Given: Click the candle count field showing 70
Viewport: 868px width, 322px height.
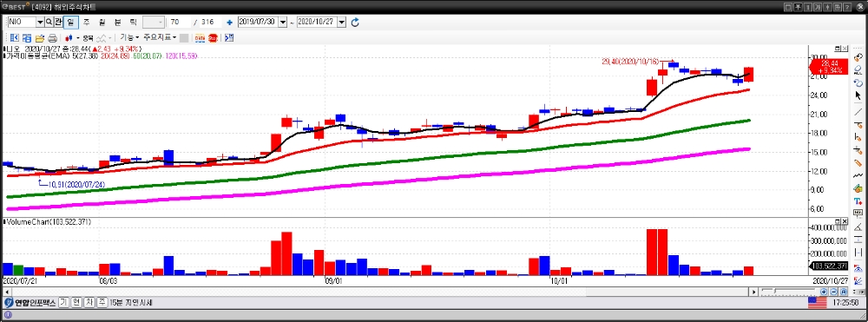Looking at the screenshot, I should pos(181,22).
